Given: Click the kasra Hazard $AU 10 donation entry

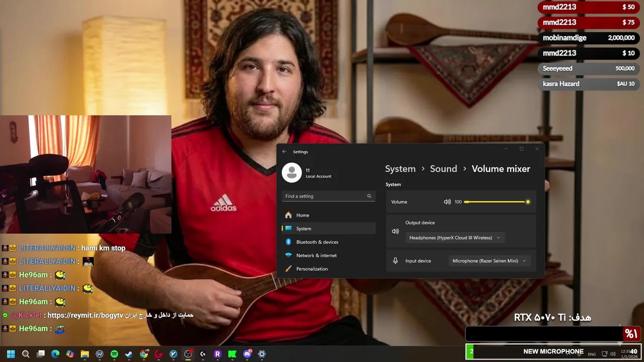Looking at the screenshot, I should pyautogui.click(x=588, y=83).
